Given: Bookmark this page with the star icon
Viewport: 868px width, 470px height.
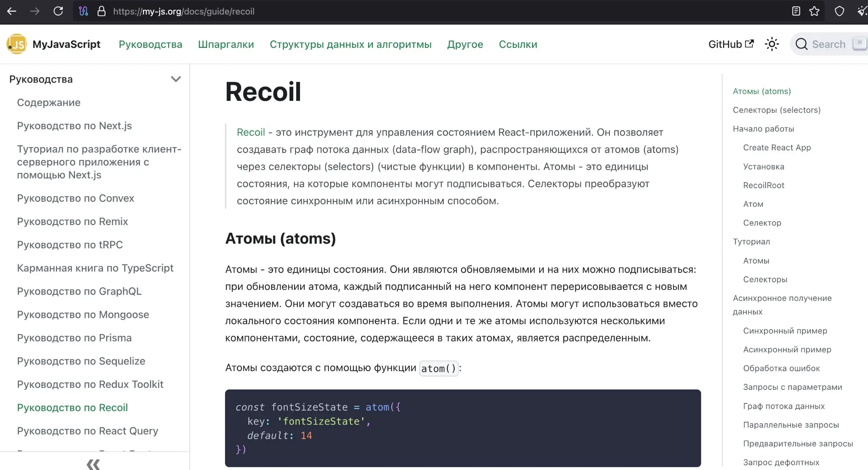Looking at the screenshot, I should (x=814, y=11).
